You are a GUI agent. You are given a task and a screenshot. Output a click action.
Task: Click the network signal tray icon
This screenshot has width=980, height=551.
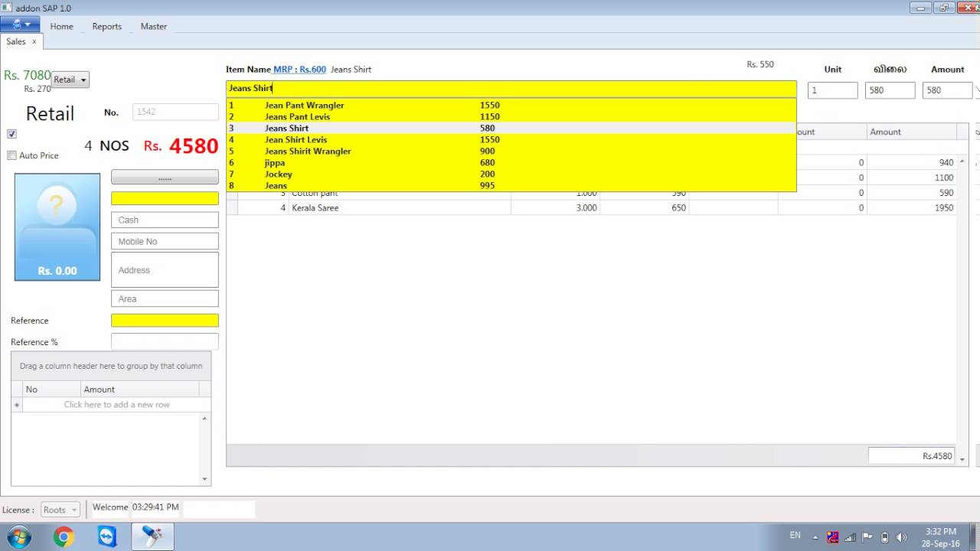pos(850,537)
